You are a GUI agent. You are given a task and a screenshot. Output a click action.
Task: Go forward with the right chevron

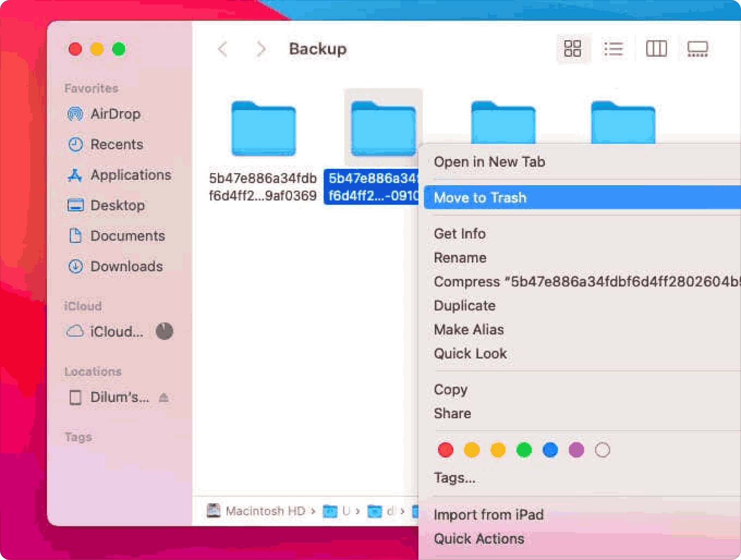[x=261, y=49]
